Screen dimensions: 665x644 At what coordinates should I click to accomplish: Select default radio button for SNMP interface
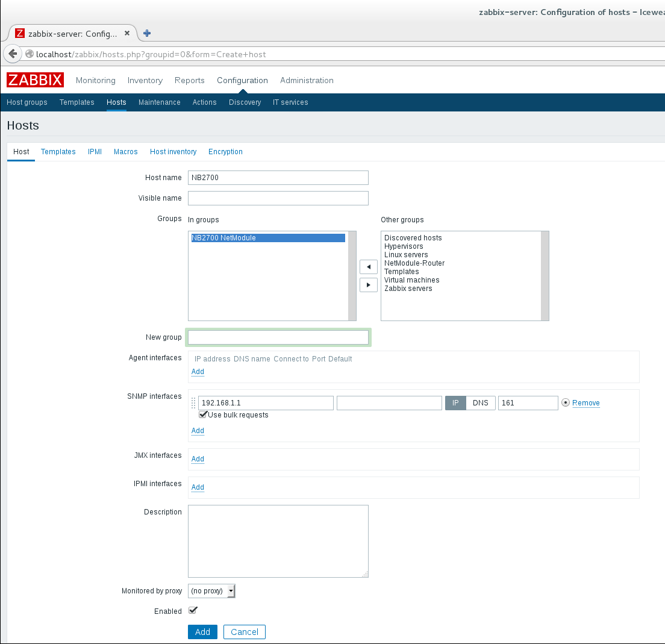(566, 402)
